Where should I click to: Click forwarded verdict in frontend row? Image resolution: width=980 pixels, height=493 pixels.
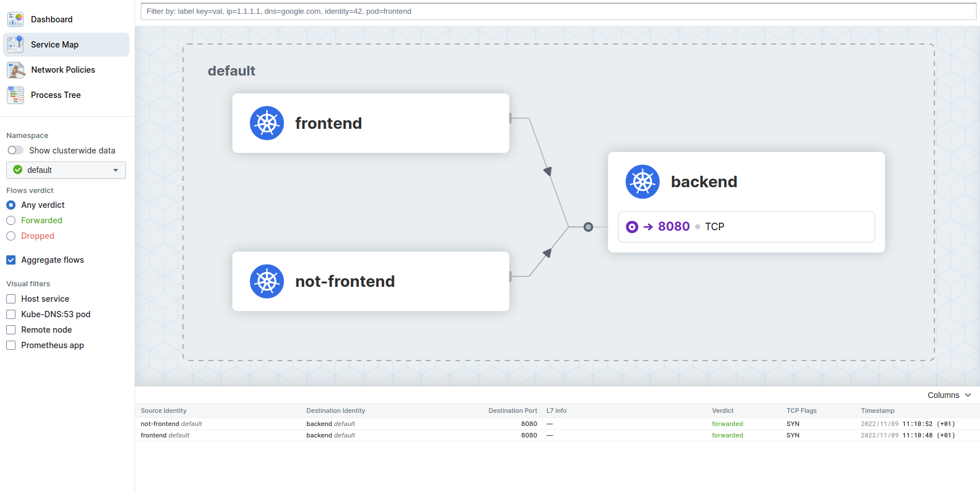(x=728, y=435)
